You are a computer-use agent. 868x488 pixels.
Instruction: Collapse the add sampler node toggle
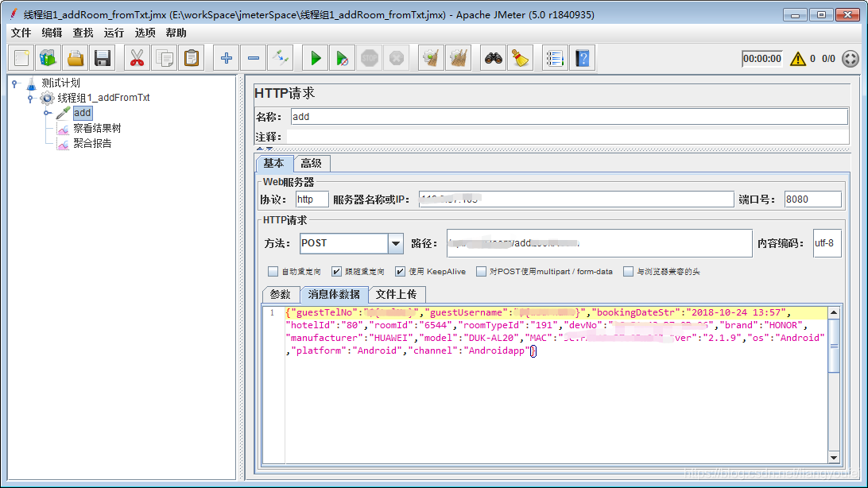[x=48, y=114]
